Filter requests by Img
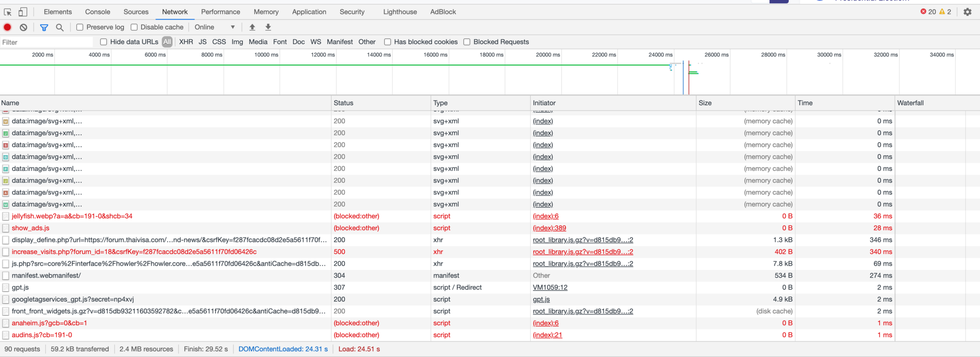 click(237, 42)
